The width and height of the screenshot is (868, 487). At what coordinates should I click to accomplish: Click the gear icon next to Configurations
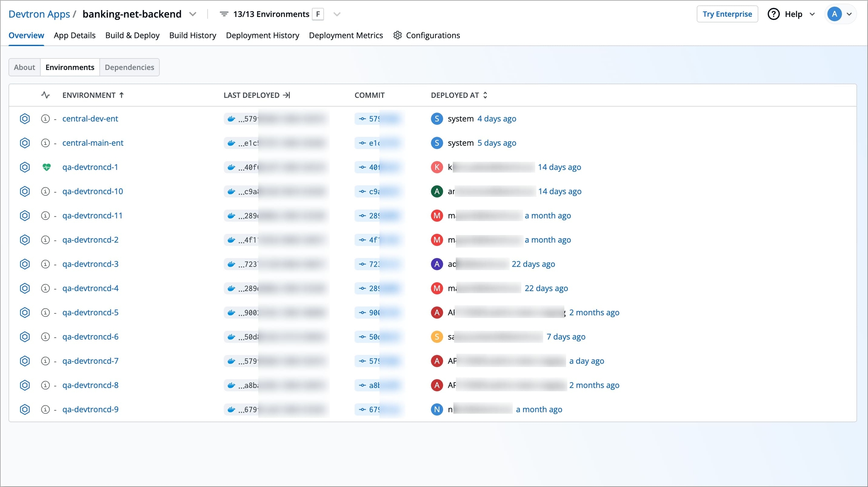tap(397, 35)
